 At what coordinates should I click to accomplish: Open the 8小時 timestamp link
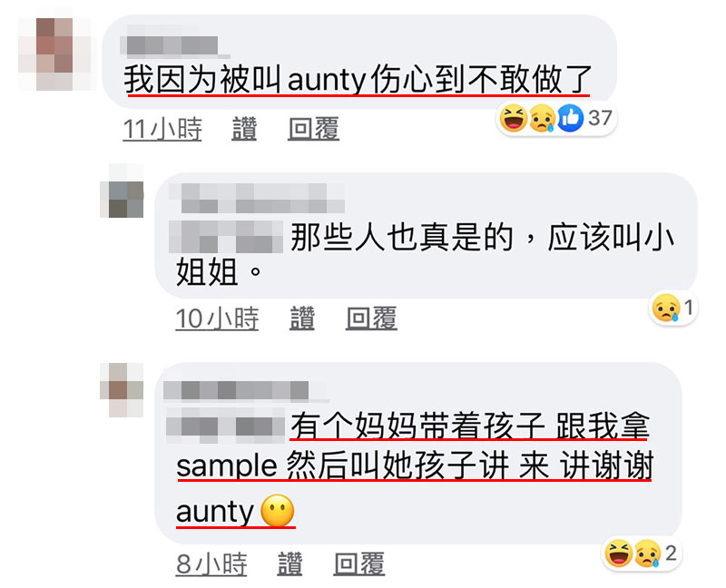point(211,563)
